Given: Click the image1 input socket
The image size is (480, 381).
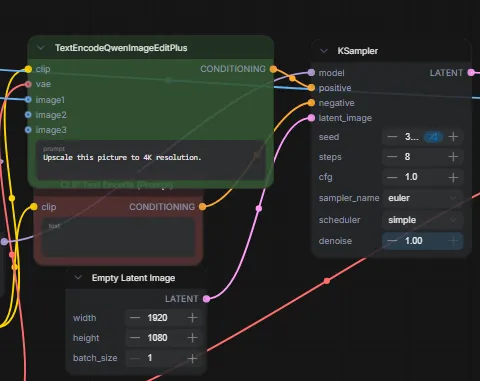Looking at the screenshot, I should tap(28, 99).
